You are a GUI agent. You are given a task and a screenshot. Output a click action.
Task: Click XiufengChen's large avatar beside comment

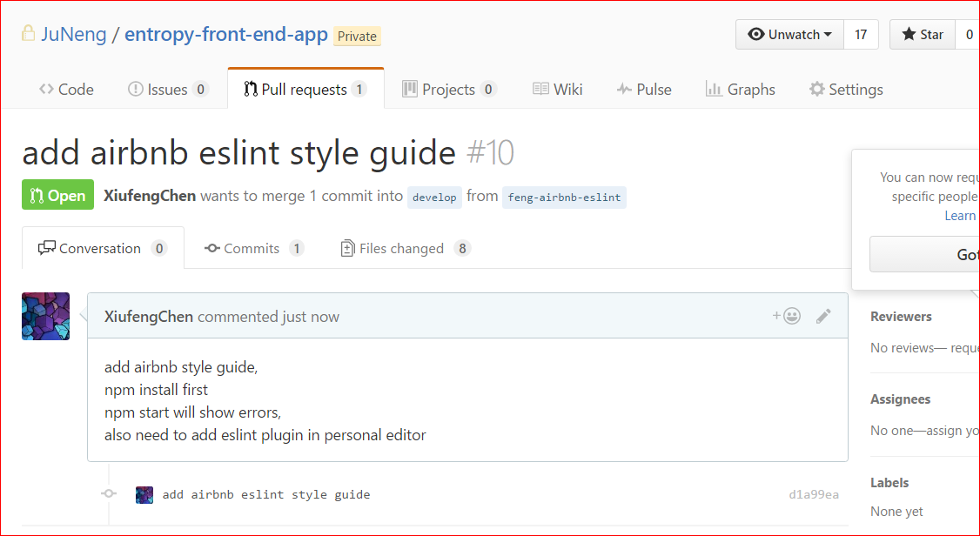[x=45, y=316]
